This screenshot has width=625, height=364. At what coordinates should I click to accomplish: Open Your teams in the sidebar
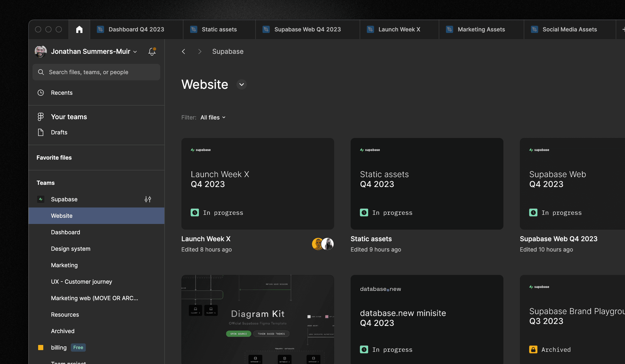[x=96, y=117]
